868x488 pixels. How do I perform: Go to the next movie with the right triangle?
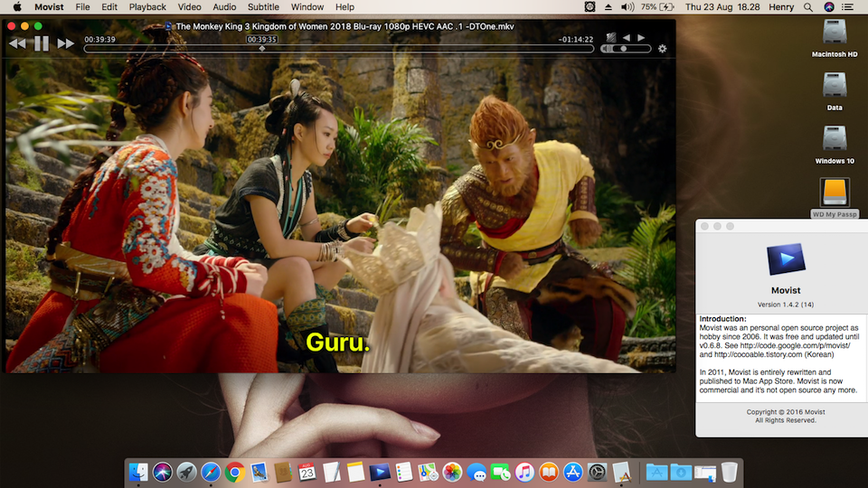pyautogui.click(x=641, y=38)
